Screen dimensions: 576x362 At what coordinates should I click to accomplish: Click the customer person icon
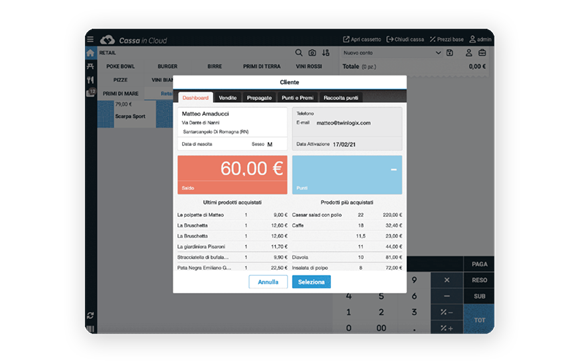[x=469, y=53]
